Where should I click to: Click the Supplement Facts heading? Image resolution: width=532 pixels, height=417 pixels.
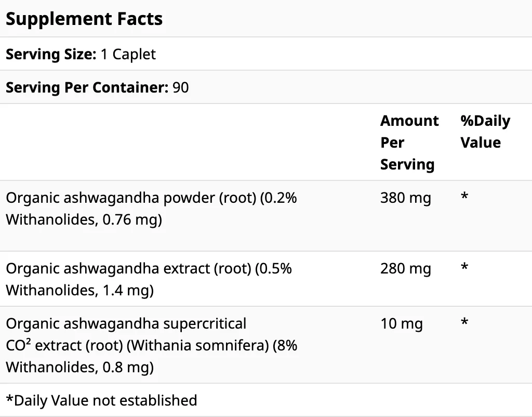click(x=84, y=19)
